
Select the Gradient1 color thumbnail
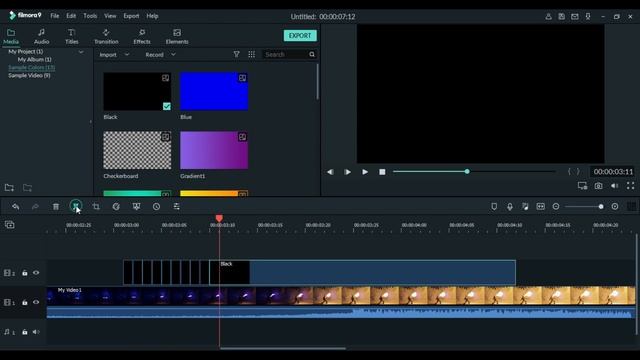coord(214,150)
